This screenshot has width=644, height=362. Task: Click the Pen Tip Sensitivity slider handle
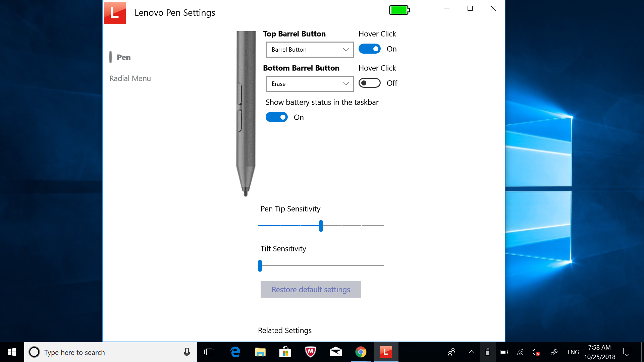321,226
